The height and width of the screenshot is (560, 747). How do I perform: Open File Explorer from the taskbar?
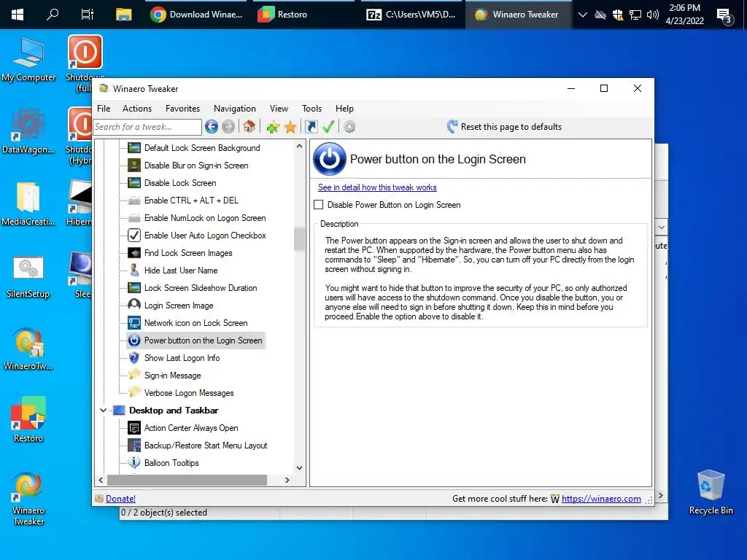click(123, 15)
